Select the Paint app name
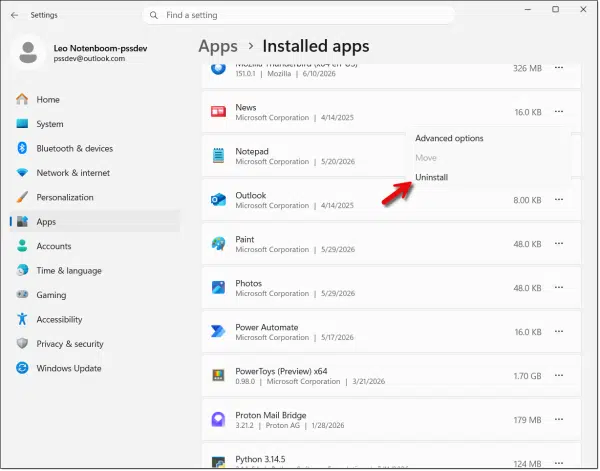The image size is (600, 471). click(x=245, y=240)
